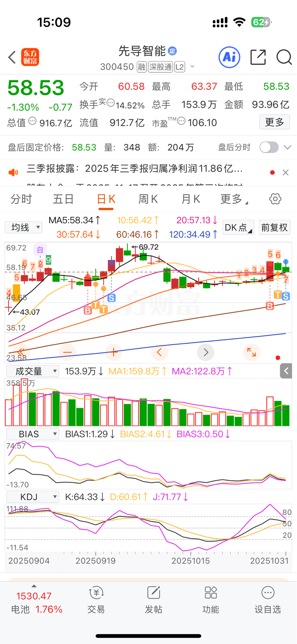297x644 pixels.
Task: Switch to the 五日 tab
Action: [x=63, y=199]
